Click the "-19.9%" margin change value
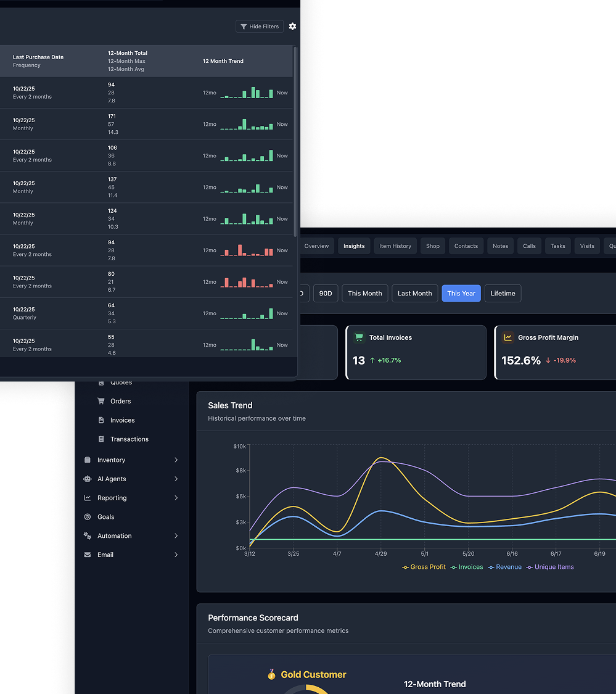616x694 pixels. 565,360
